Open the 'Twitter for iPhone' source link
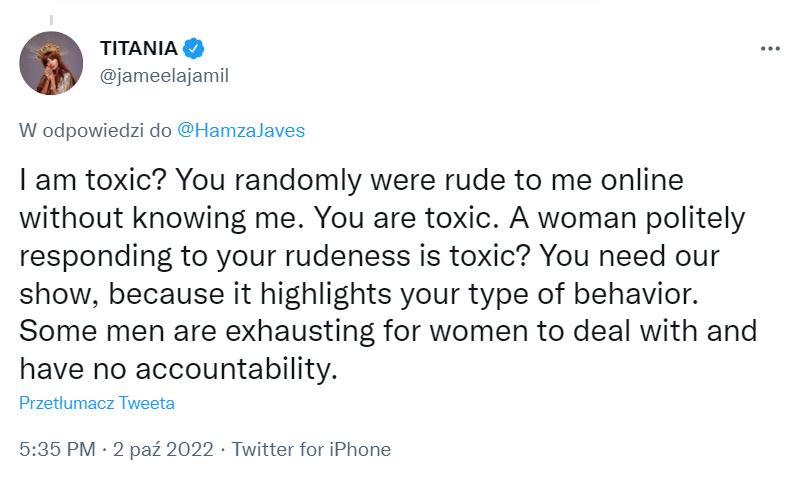This screenshot has width=803, height=477. [311, 449]
